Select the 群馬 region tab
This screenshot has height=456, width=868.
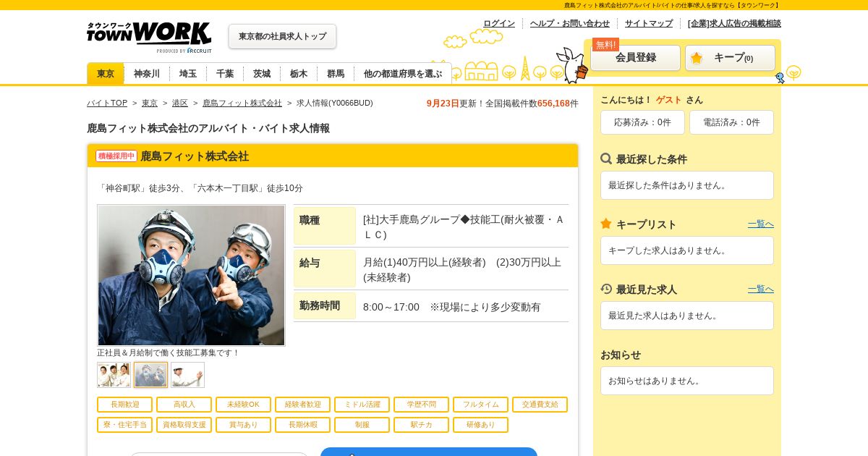(336, 73)
